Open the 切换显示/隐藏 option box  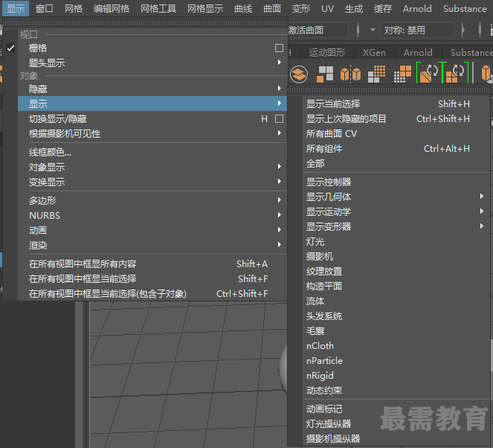click(279, 119)
